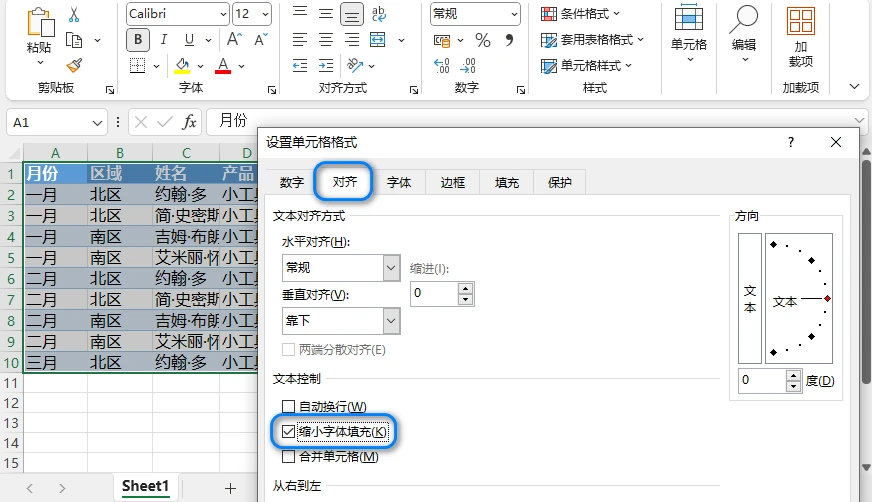Click the 度 degrees stepper up arrow

click(794, 375)
